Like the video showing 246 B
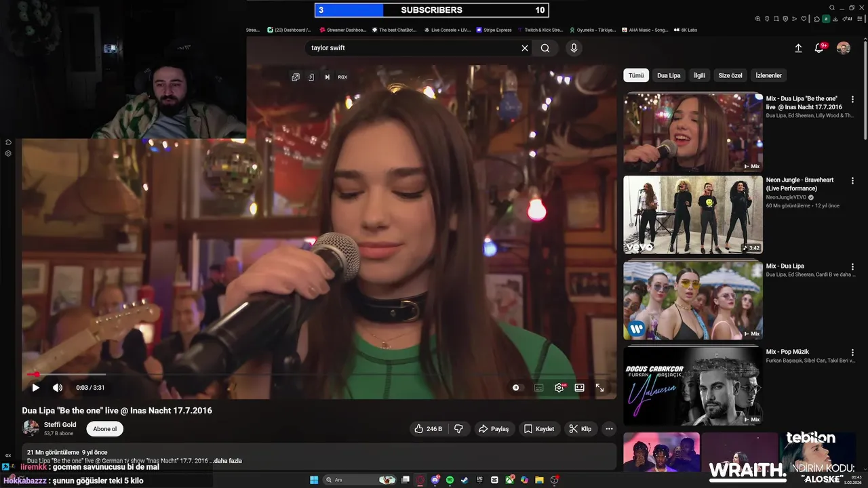 429,429
